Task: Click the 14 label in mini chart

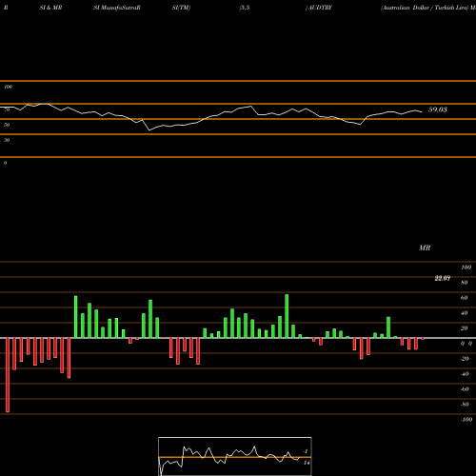Action: tap(307, 463)
